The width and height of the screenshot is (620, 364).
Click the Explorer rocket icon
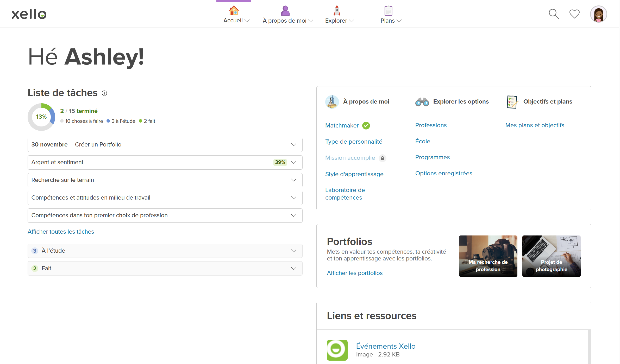click(x=337, y=11)
